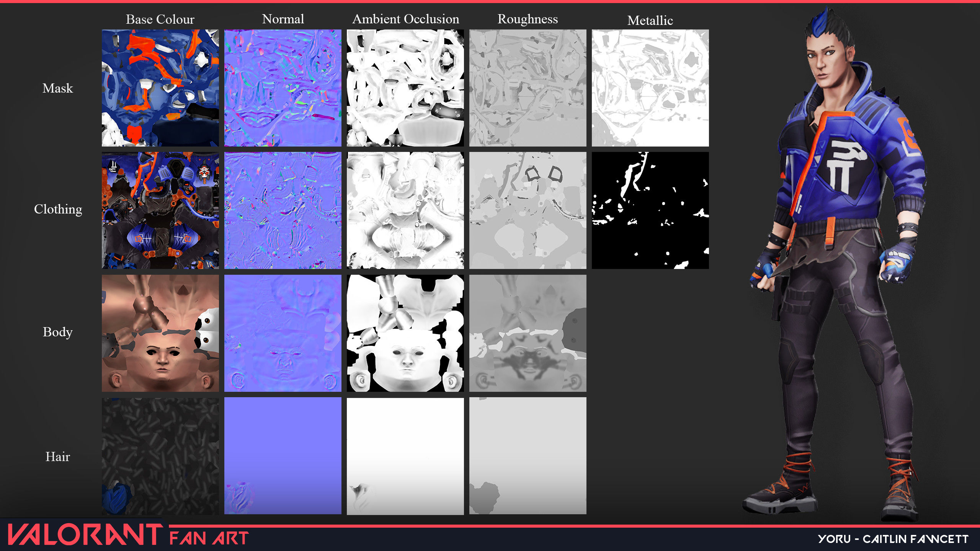Viewport: 980px width, 551px height.
Task: Open the Body Ambient Occlusion thumbnail
Action: (x=405, y=333)
